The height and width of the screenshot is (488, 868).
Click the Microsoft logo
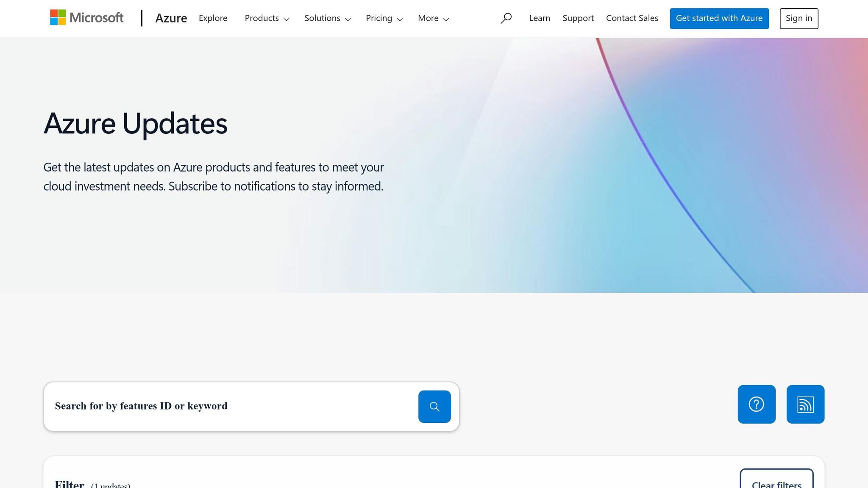[x=87, y=18]
